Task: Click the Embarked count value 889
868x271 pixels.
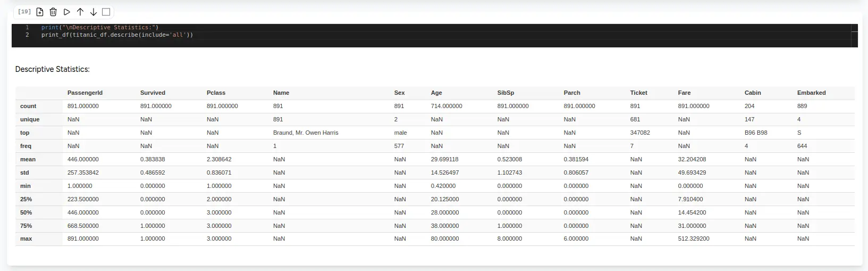Action: [x=802, y=106]
